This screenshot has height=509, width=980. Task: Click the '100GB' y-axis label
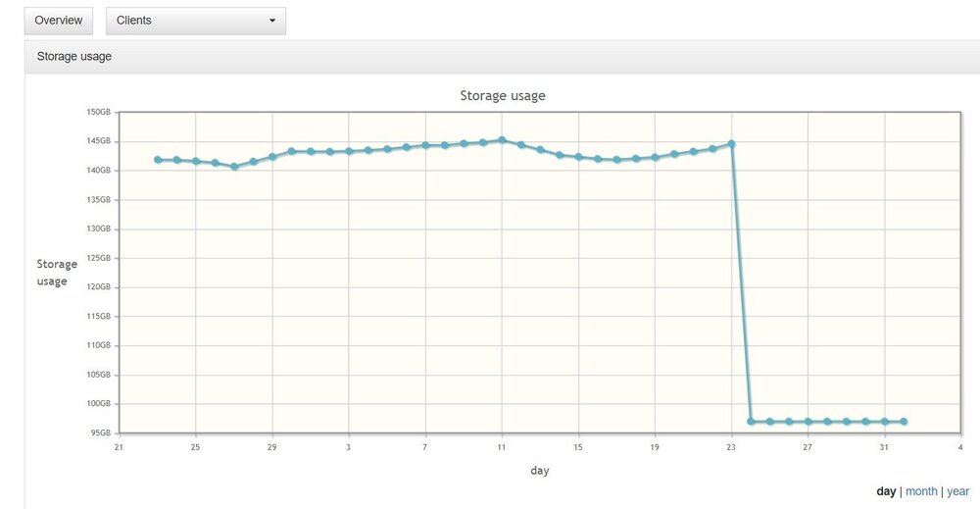[x=98, y=403]
